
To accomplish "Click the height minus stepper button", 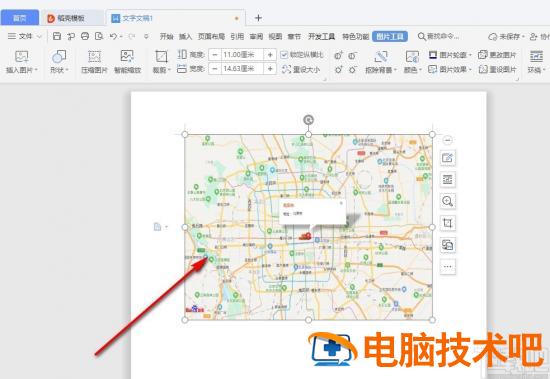I will [x=215, y=55].
